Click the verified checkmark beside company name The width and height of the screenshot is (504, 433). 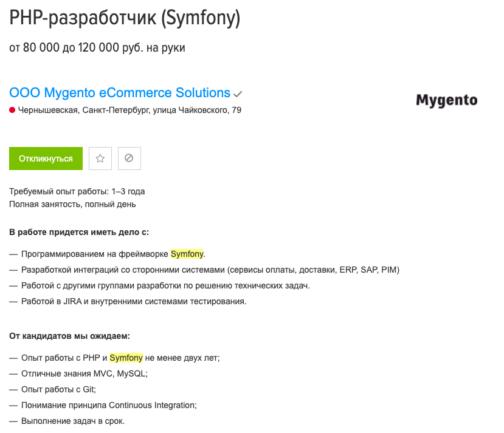238,94
